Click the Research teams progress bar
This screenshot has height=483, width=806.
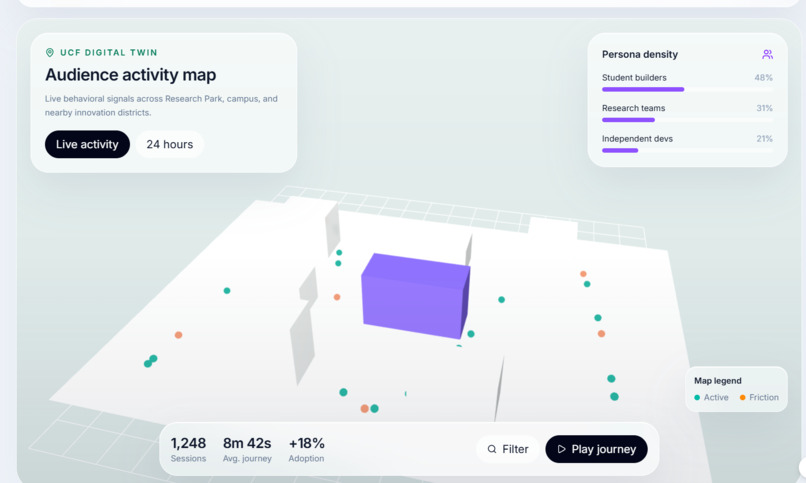[x=687, y=120]
